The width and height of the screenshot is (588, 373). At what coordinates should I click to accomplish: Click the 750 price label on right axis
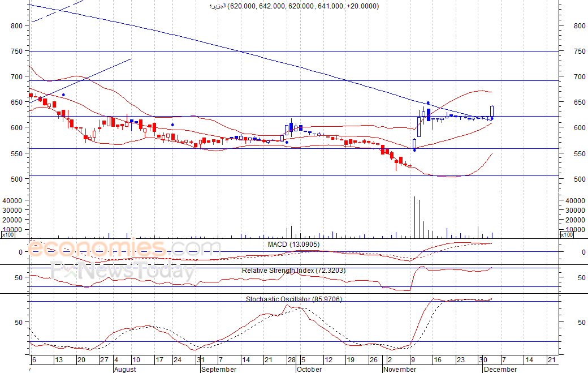click(x=580, y=52)
